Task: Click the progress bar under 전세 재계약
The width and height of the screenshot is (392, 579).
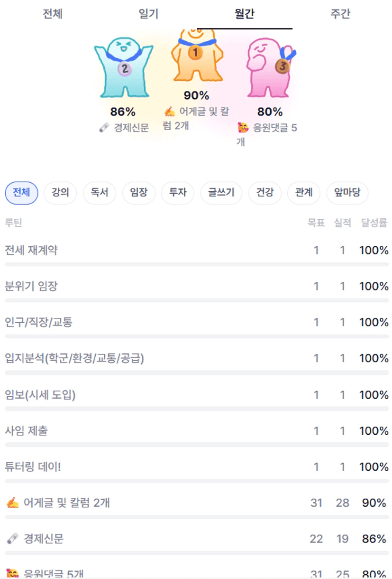Action: [196, 264]
